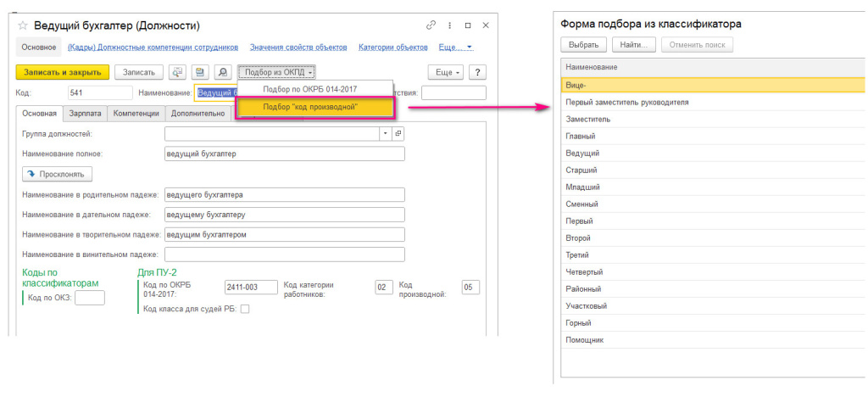
Task: Expand the Еще toolbar menu
Action: click(x=446, y=73)
